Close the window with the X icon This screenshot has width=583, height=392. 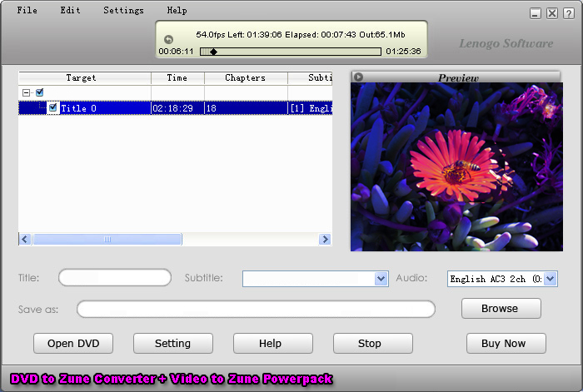tap(552, 14)
